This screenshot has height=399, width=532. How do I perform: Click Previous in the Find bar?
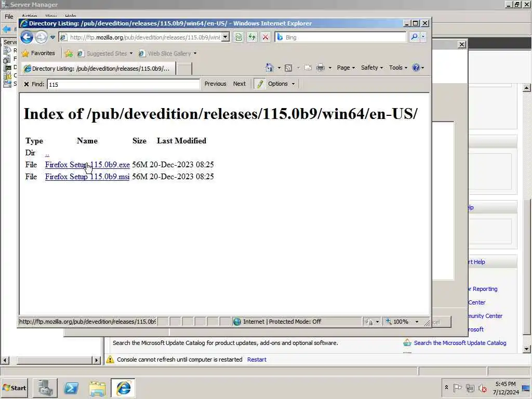[x=216, y=84]
